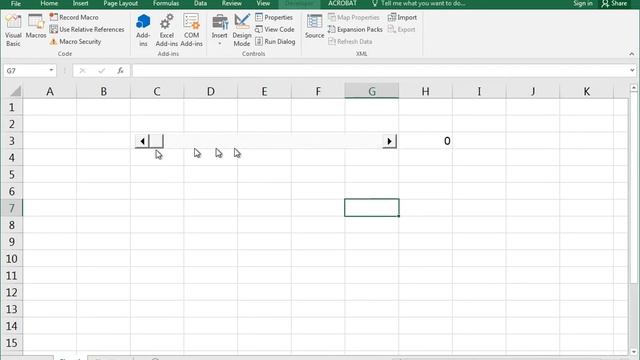640x360 pixels.
Task: Open the Name Box dropdown
Action: (x=51, y=70)
